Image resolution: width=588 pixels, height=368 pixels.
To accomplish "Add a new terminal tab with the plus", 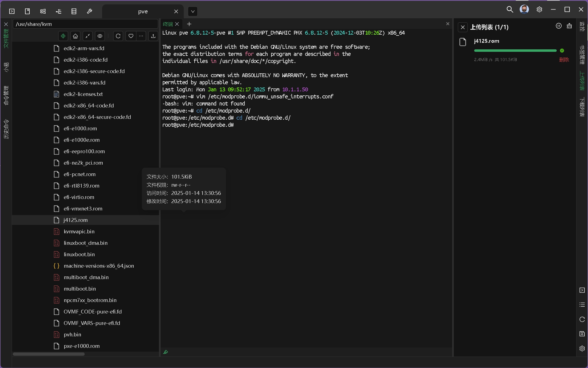I will point(189,24).
